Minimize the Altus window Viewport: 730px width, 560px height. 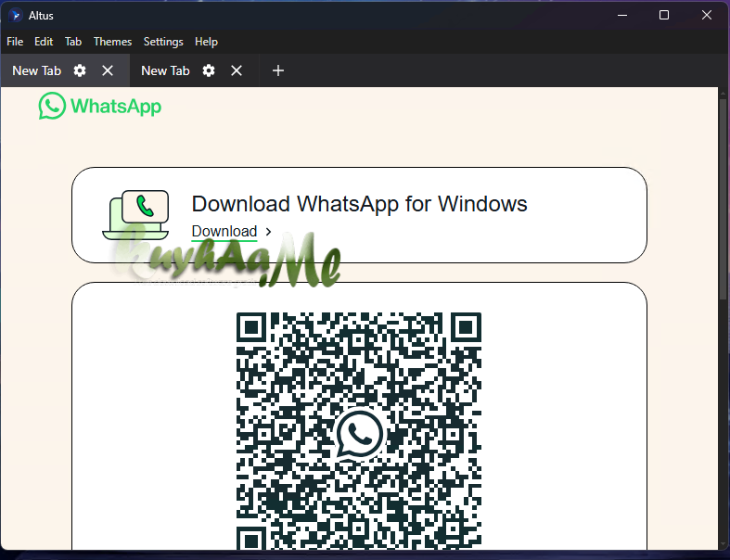pyautogui.click(x=622, y=16)
